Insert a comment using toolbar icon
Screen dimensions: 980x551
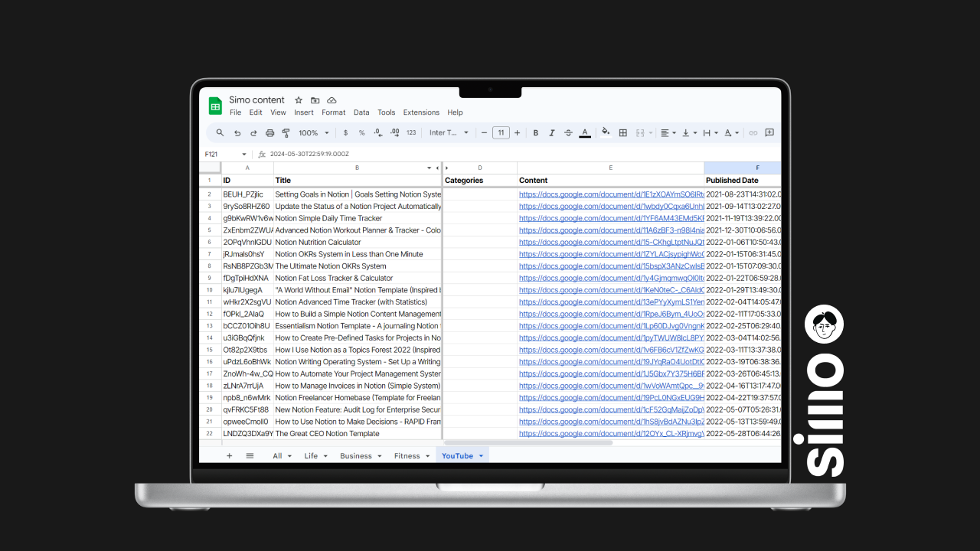tap(769, 132)
